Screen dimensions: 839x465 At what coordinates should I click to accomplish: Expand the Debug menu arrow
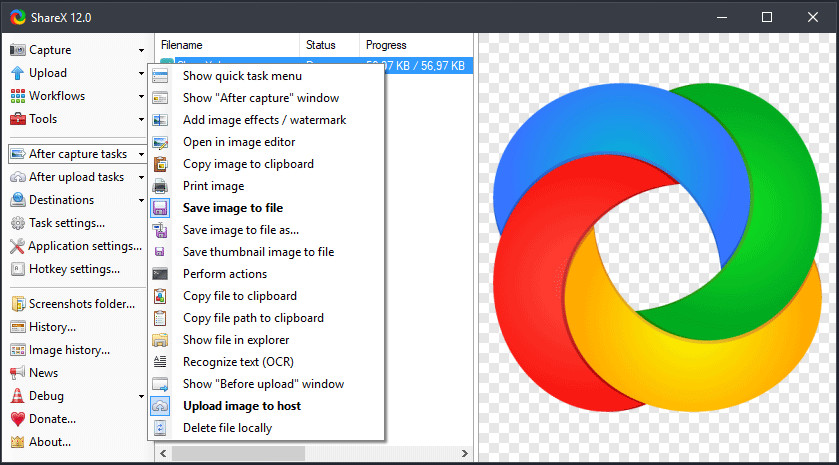pos(141,397)
